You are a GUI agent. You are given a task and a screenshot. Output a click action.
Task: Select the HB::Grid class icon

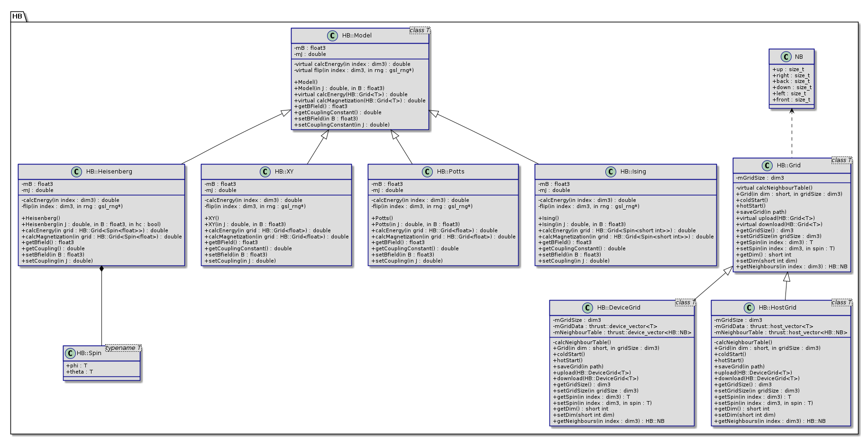767,165
